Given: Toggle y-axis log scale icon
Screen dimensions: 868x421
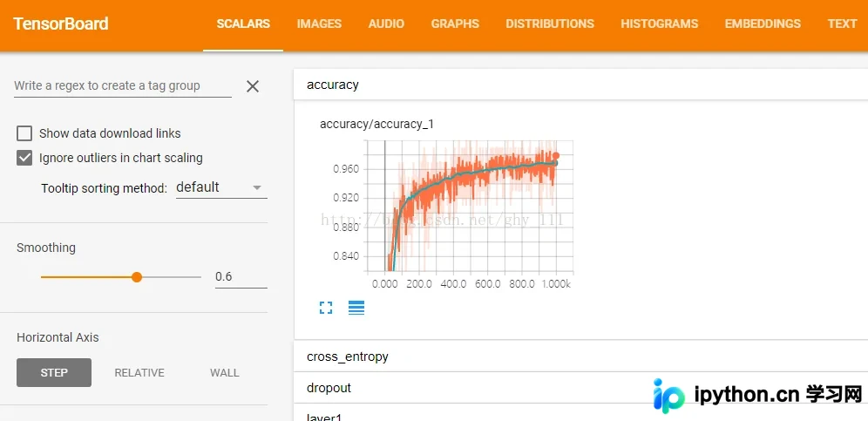Looking at the screenshot, I should [356, 308].
